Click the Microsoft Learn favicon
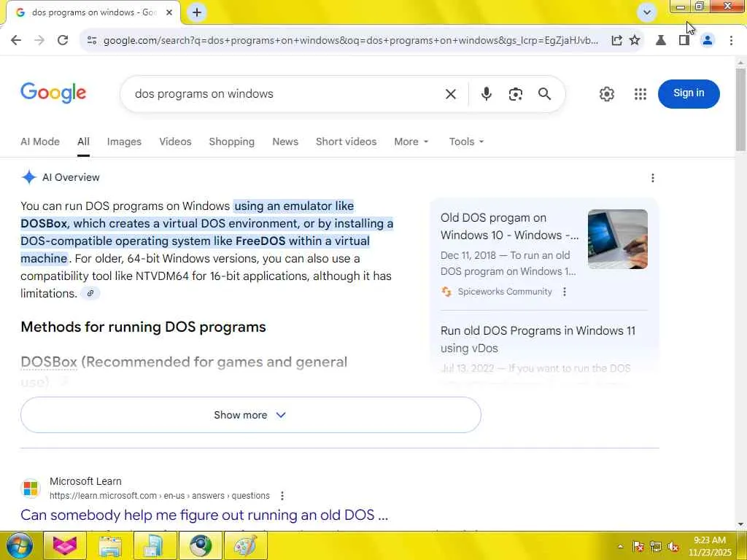The image size is (747, 560). (31, 489)
